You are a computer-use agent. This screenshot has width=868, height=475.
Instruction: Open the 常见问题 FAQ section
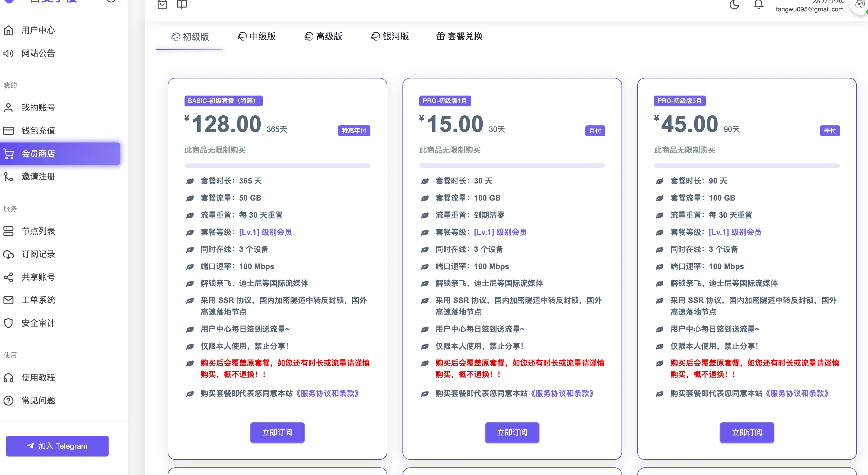coord(38,400)
